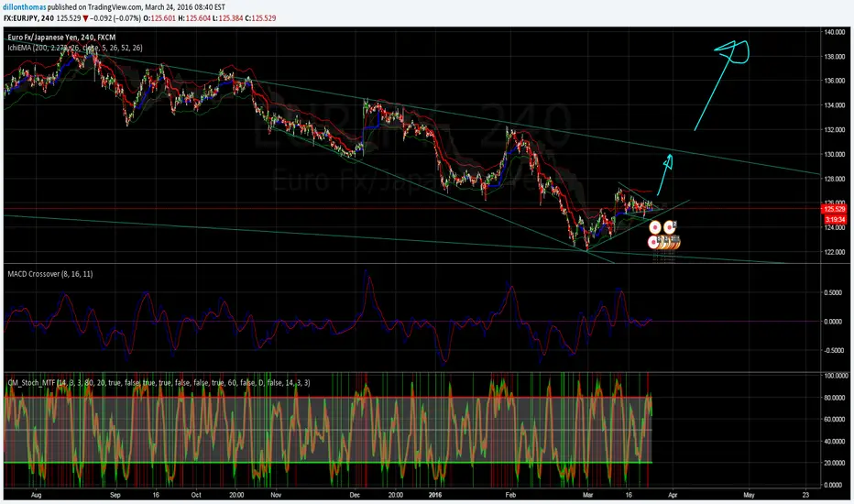Click the CM_Stoch_MTF indicator legend label

pyautogui.click(x=159, y=383)
